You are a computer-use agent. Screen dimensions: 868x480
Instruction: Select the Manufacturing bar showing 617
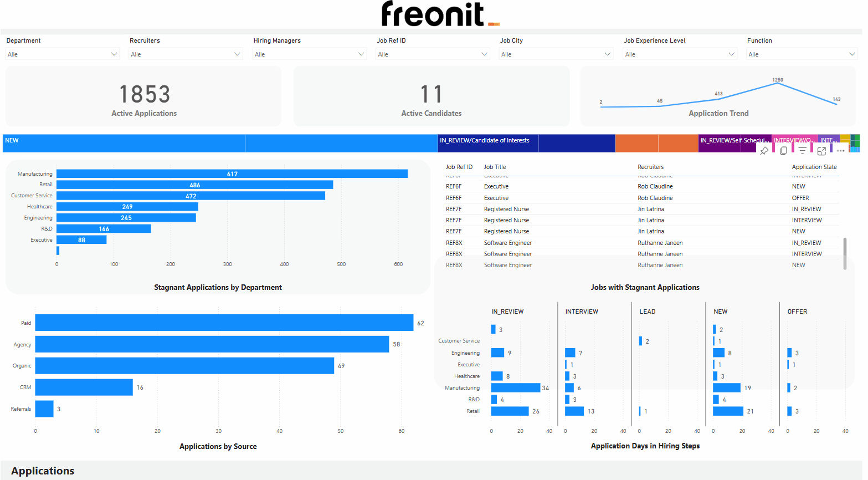click(x=232, y=174)
